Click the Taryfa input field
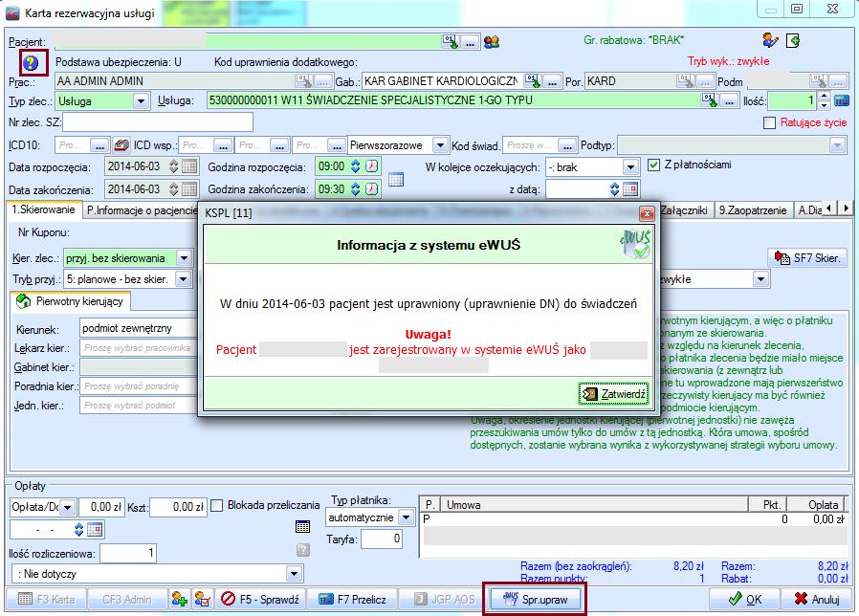The width and height of the screenshot is (859, 616). tap(382, 539)
